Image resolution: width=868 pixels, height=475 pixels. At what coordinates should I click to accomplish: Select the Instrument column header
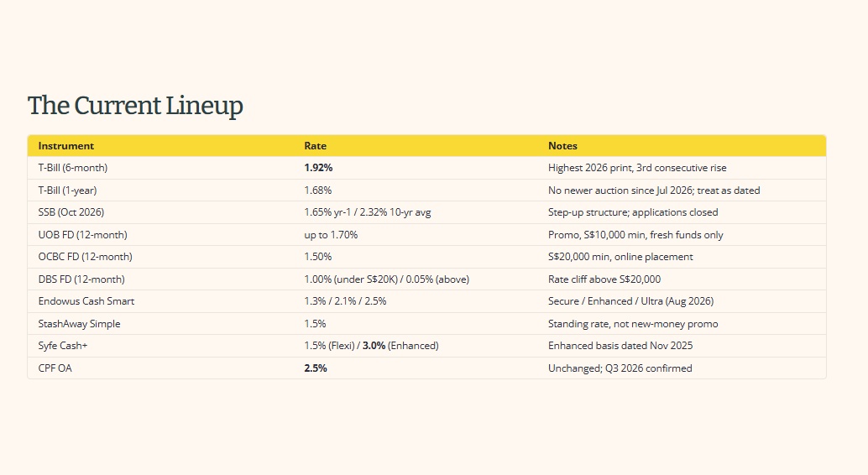(65, 146)
